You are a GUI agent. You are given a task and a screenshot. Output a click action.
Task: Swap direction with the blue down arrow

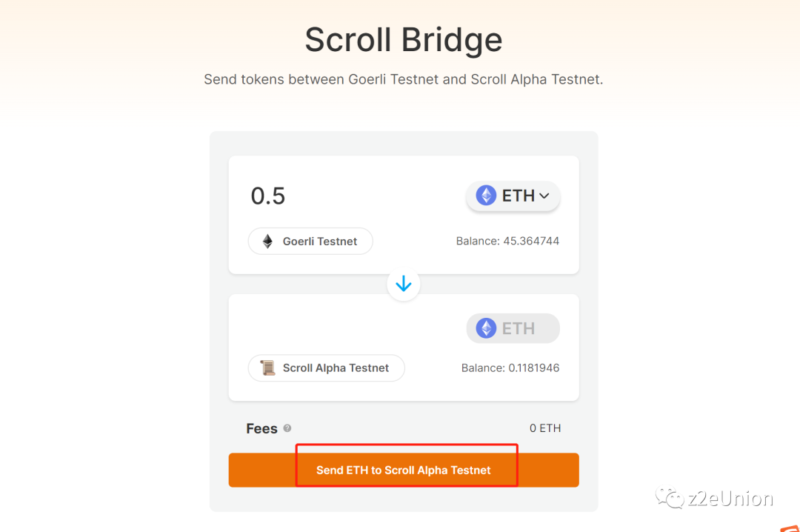point(404,285)
